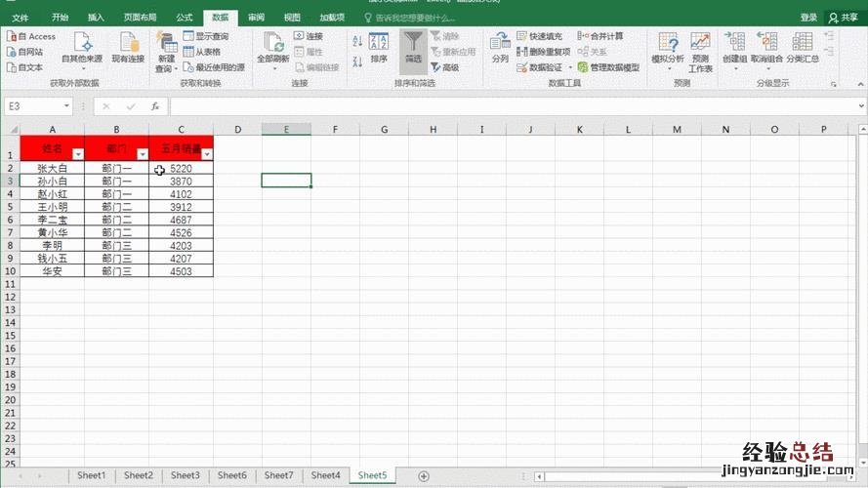Screen dimensions: 868x488
Task: Open the 排序 (Sort) dialog icon
Action: (x=379, y=45)
